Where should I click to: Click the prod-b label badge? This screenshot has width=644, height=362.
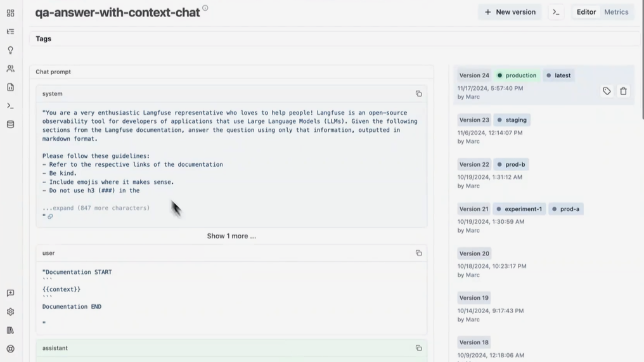[511, 164]
